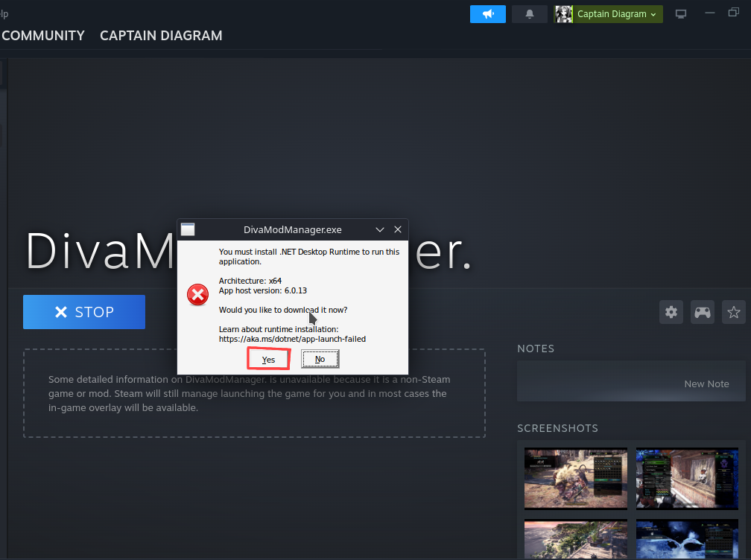
Task: Open the COMMUNITY menu
Action: click(x=43, y=36)
